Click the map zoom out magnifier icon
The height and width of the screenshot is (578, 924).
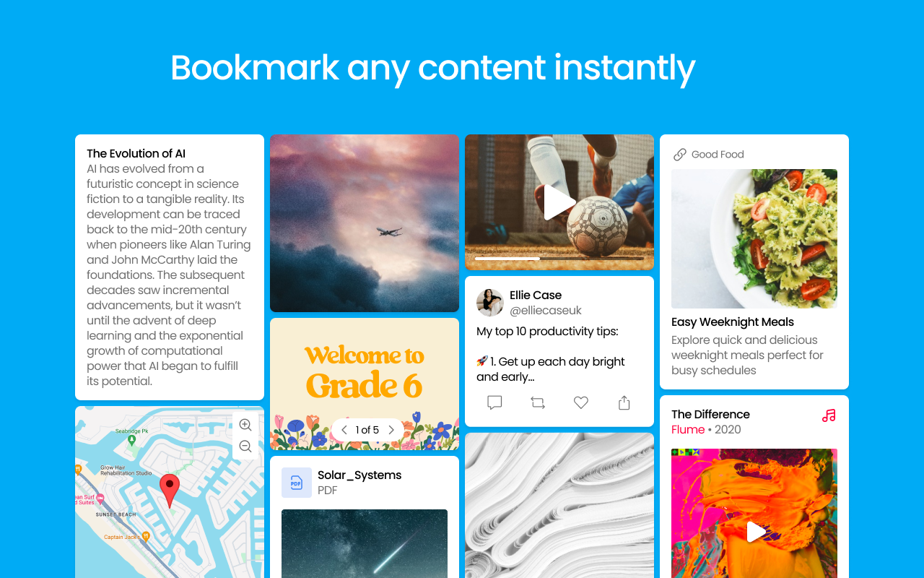[x=245, y=447]
